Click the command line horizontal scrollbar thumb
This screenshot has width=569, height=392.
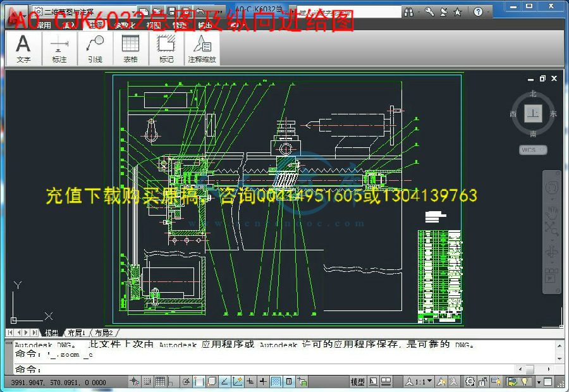point(530,369)
